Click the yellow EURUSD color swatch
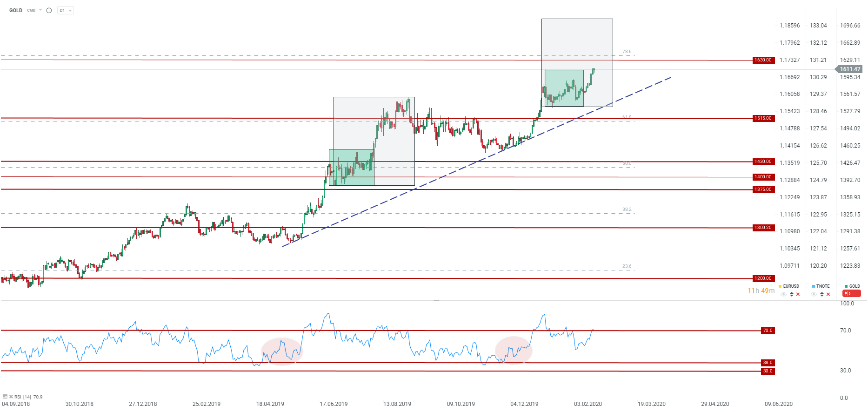868x412 pixels. (x=780, y=286)
